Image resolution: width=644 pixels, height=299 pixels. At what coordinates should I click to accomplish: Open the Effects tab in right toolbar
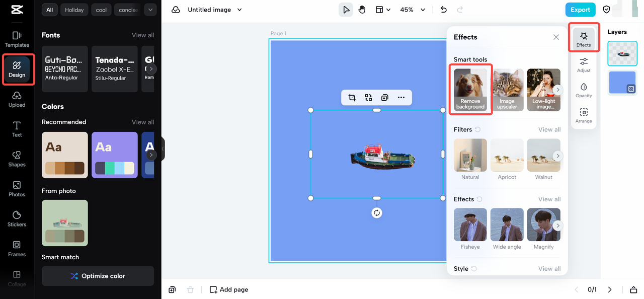click(584, 39)
